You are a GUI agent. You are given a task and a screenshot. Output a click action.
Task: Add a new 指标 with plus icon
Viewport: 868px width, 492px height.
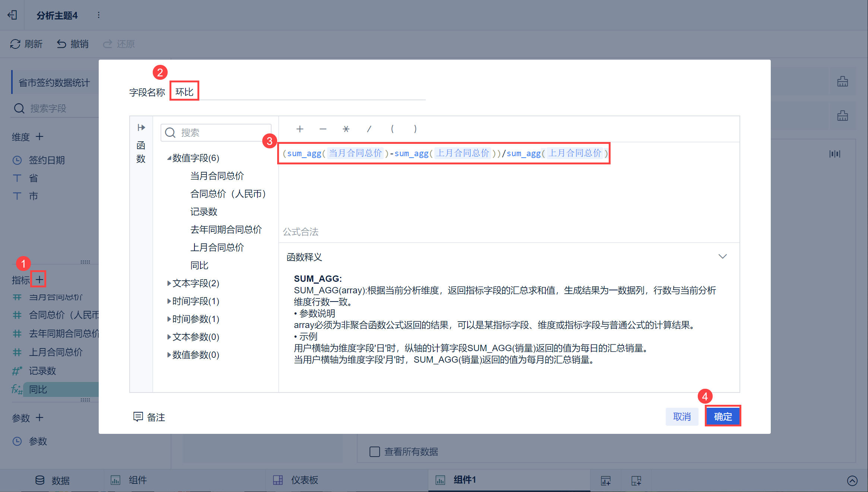(39, 279)
